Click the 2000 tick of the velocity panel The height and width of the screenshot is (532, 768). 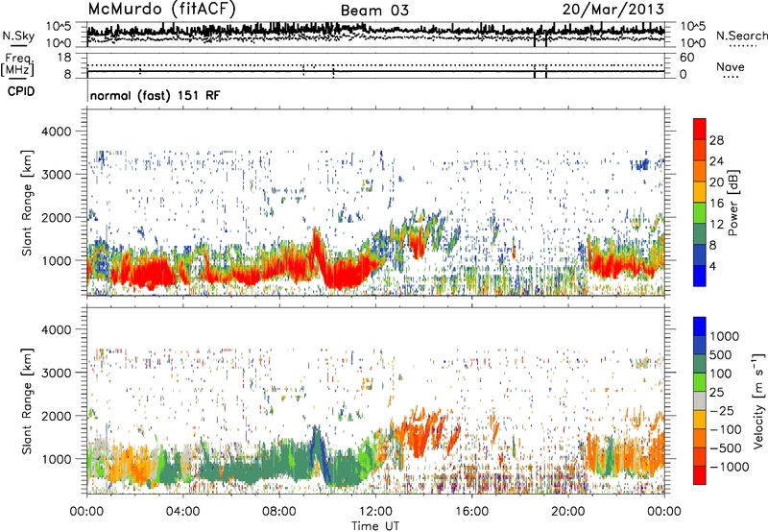point(56,416)
